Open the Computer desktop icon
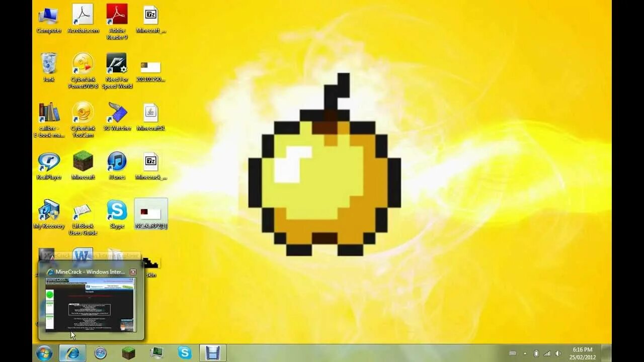This screenshot has height=362, width=644. (x=49, y=20)
